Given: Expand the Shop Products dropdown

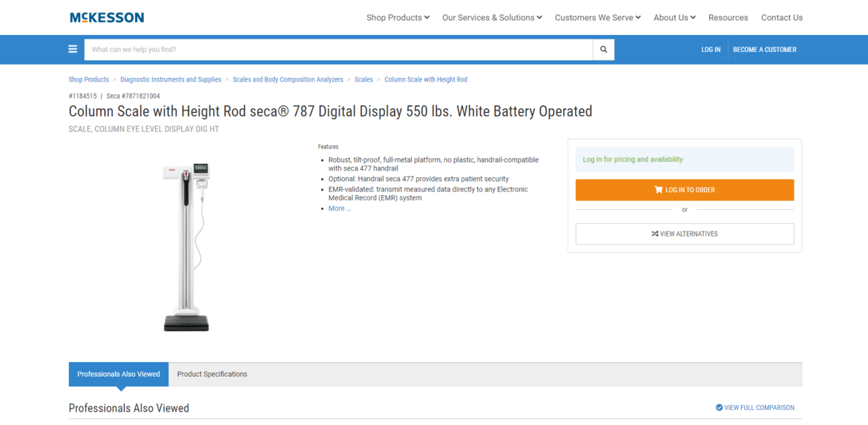Looking at the screenshot, I should (x=398, y=18).
